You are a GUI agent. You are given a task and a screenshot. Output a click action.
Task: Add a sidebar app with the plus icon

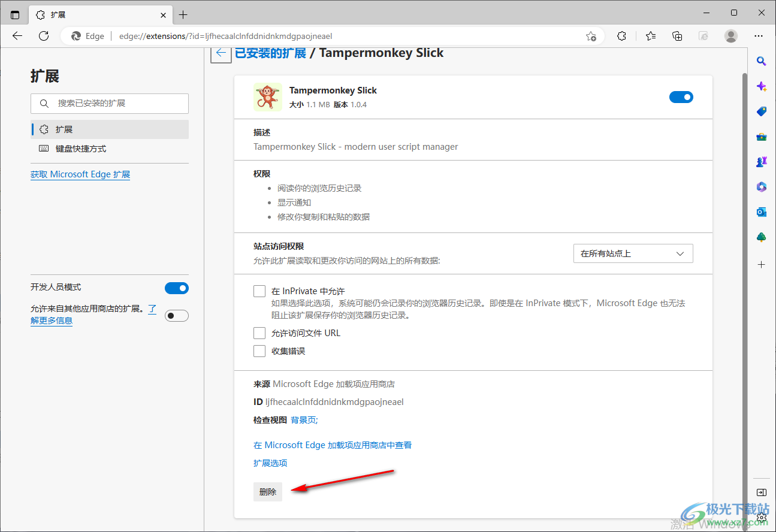tap(762, 264)
